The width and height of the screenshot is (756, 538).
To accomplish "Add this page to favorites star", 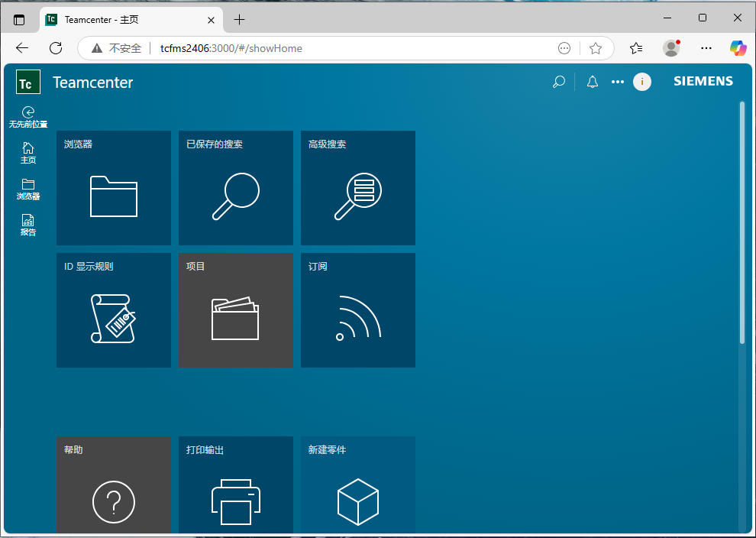I will [596, 48].
